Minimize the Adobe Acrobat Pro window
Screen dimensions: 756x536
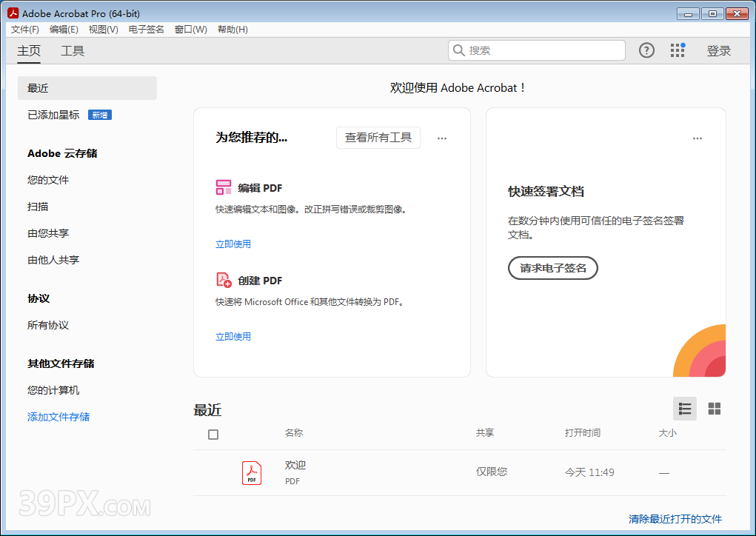pos(688,13)
